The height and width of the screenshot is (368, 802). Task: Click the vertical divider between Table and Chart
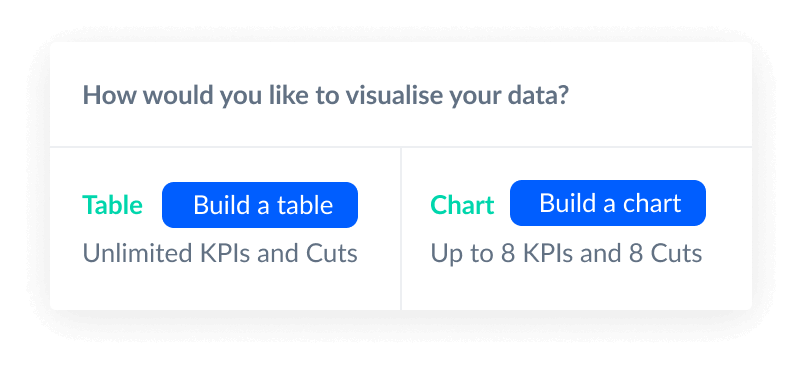click(401, 228)
